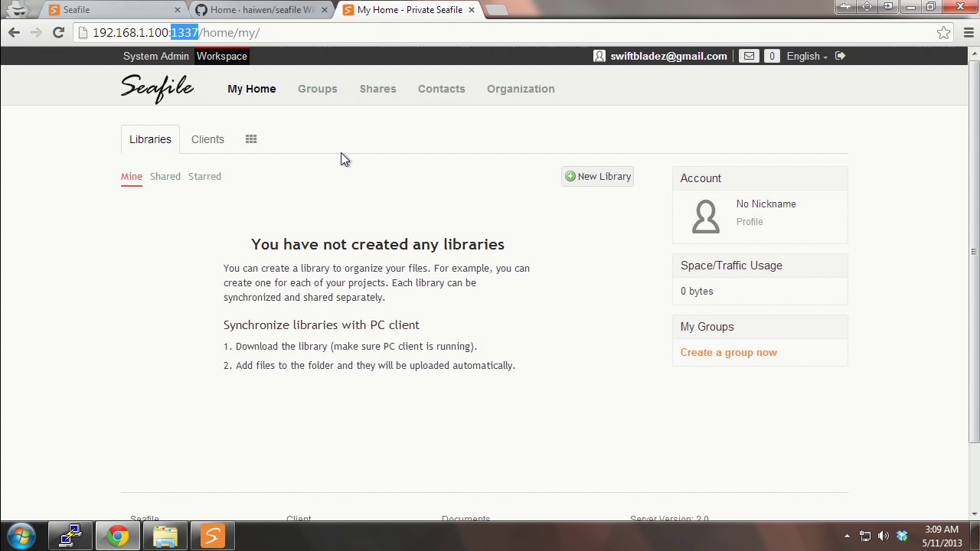Open Chrome from the taskbar
This screenshot has width=980, height=551.
tap(118, 536)
